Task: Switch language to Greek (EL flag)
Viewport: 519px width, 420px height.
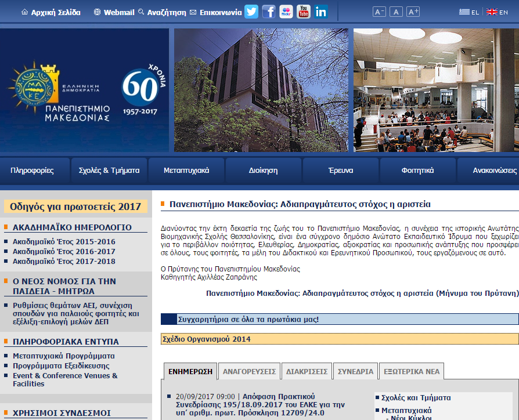Action: pyautogui.click(x=469, y=12)
